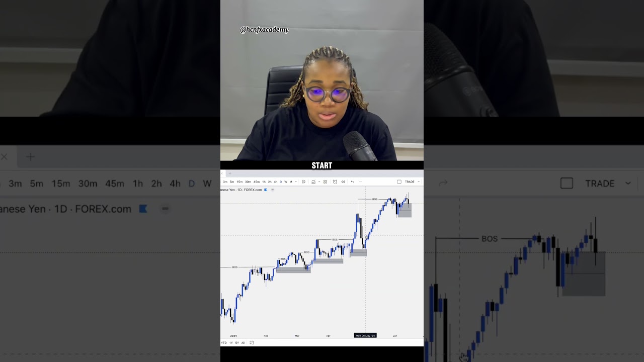Screen dimensions: 644x362
Task: Redo using the right arrow icon
Action: click(x=360, y=182)
